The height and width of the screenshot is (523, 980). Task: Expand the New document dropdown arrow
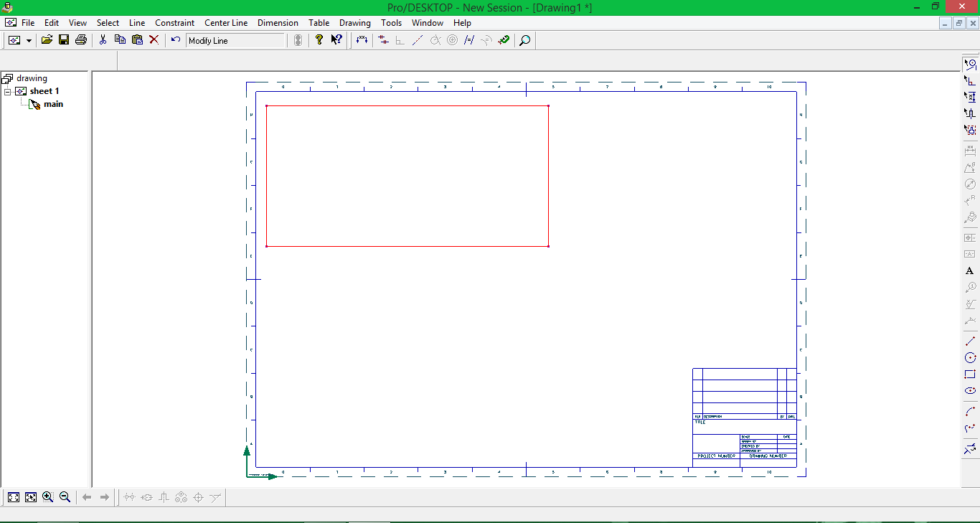(x=29, y=40)
